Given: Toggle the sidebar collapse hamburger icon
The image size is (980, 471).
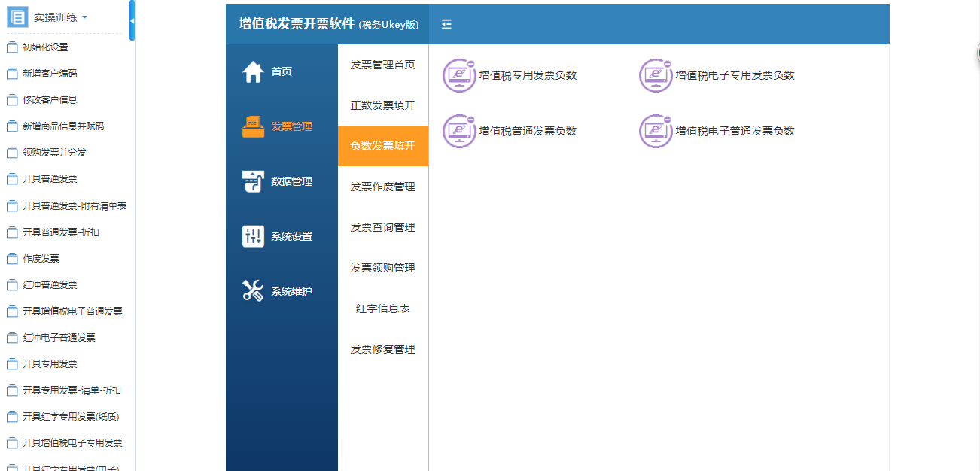Looking at the screenshot, I should point(446,24).
